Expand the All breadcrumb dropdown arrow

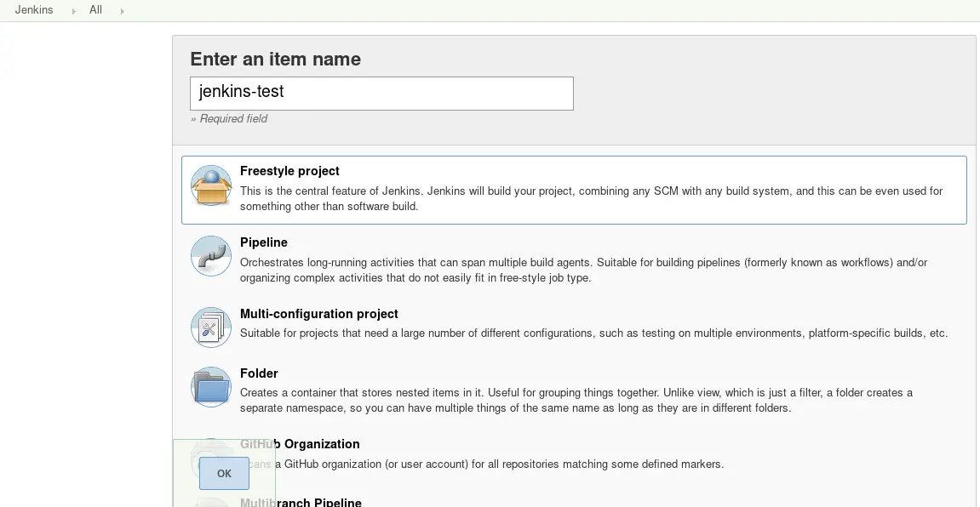click(123, 11)
